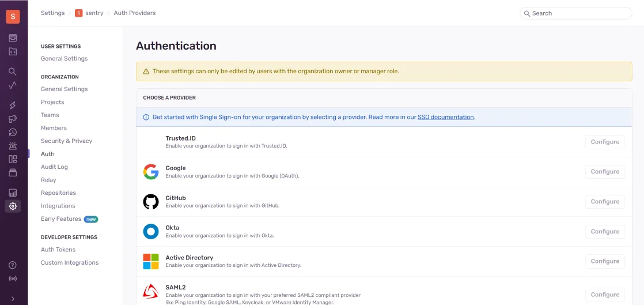Viewport: 644px width, 305px height.
Task: Click the sentry breadcrumb in header
Action: tap(94, 13)
